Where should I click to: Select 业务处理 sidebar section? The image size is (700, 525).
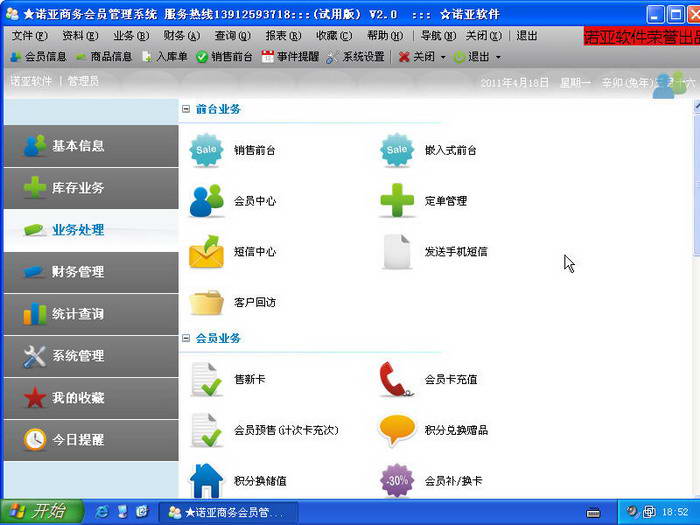(91, 230)
